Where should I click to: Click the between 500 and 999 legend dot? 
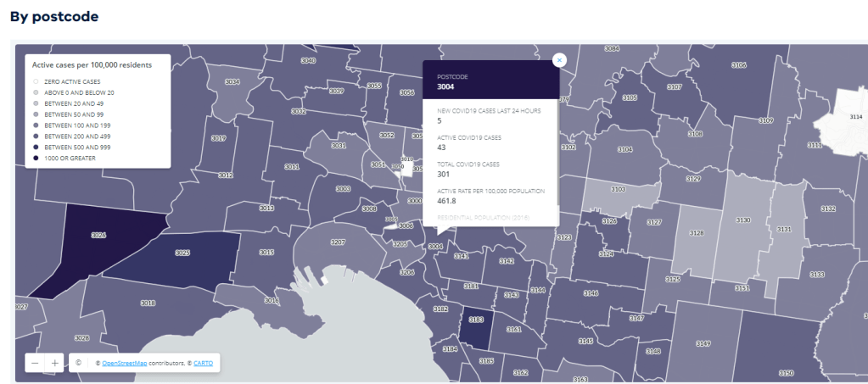pos(36,147)
